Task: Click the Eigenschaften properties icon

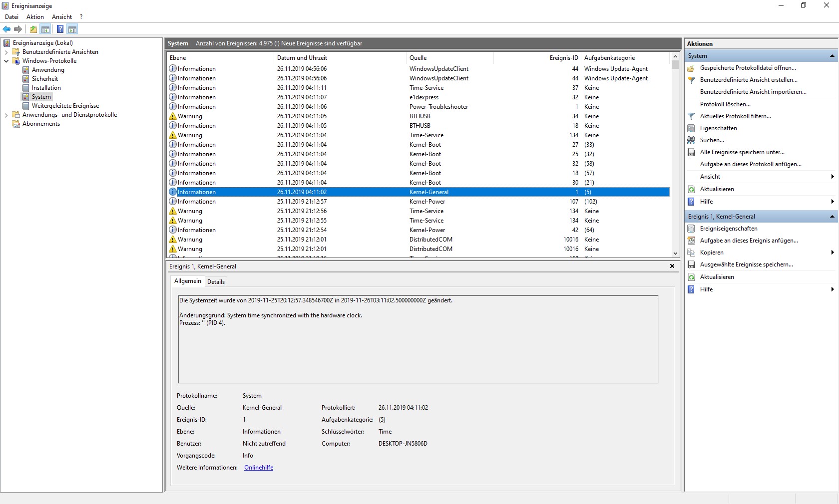Action: [691, 128]
